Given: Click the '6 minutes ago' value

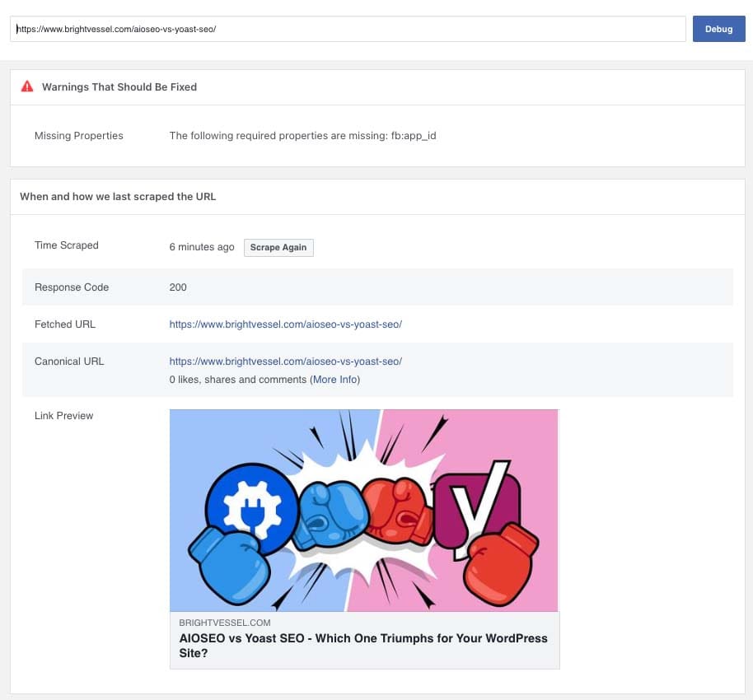Looking at the screenshot, I should (202, 247).
